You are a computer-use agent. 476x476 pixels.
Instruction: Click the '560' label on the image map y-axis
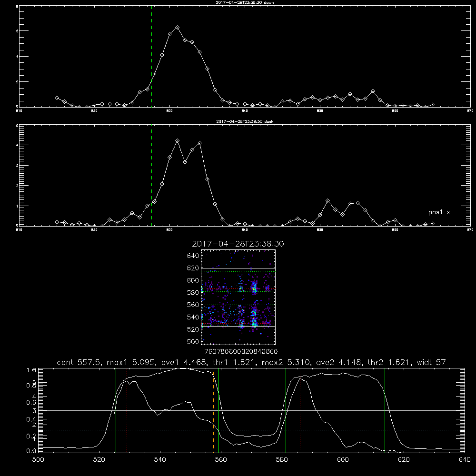[193, 305]
